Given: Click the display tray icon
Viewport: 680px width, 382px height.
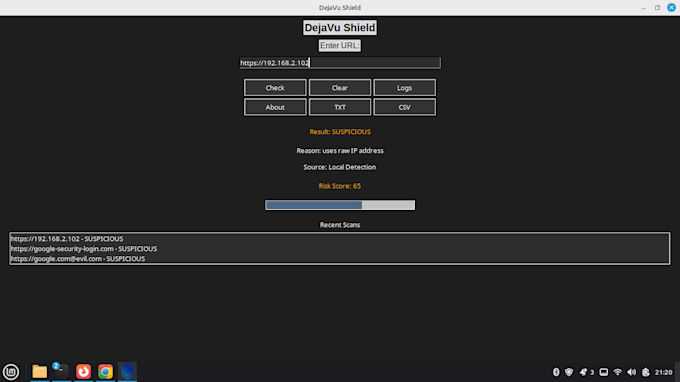Looking at the screenshot, I should tap(604, 372).
